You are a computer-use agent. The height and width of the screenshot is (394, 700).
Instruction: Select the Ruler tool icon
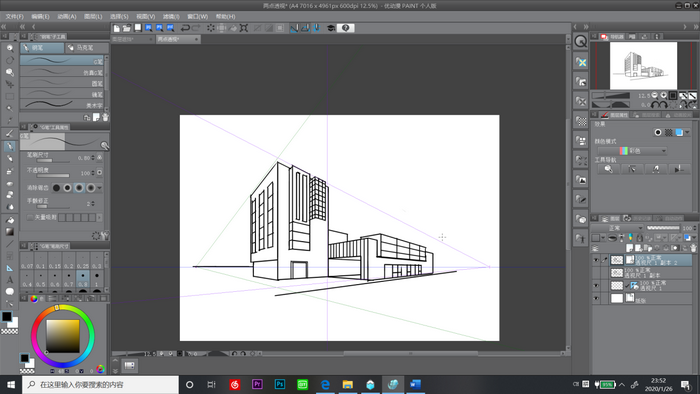[x=9, y=268]
